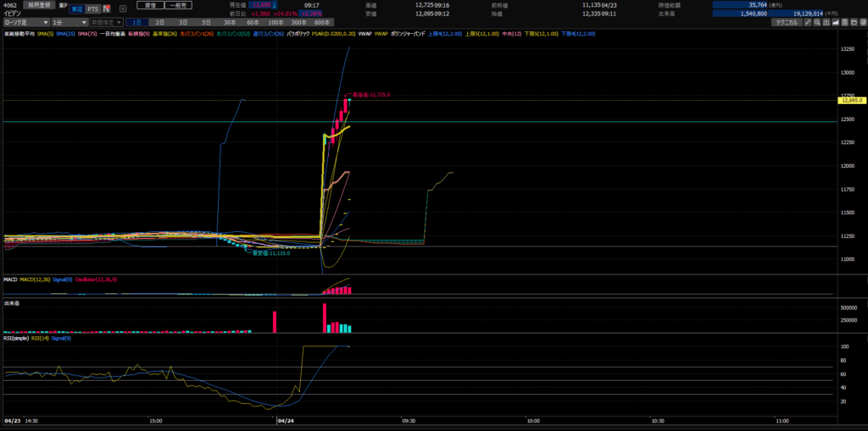
Task: Switch market to 東証
Action: coord(75,8)
